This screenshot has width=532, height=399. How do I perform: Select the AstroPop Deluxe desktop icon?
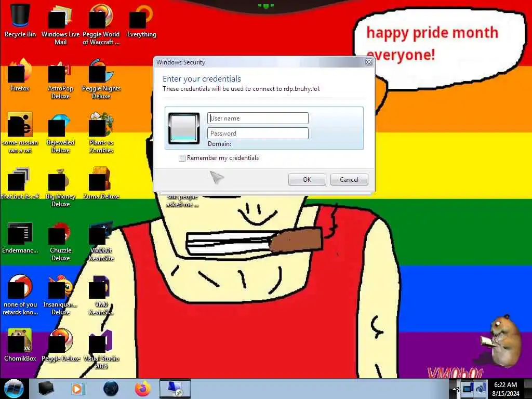[60, 79]
